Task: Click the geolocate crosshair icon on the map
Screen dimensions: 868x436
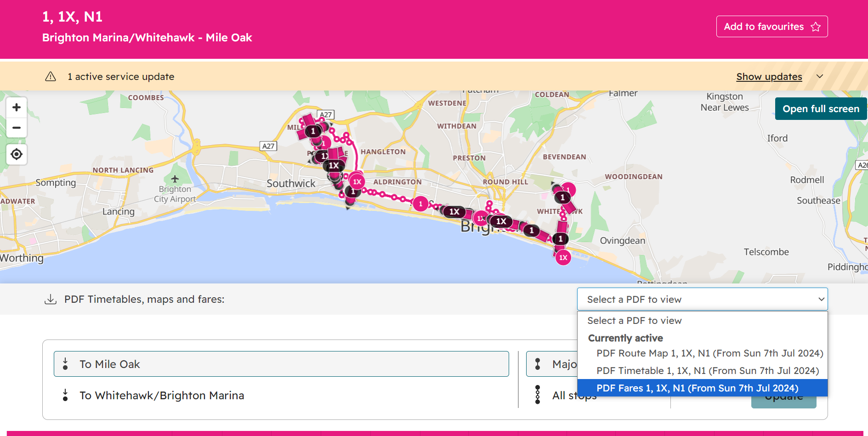Action: tap(17, 154)
